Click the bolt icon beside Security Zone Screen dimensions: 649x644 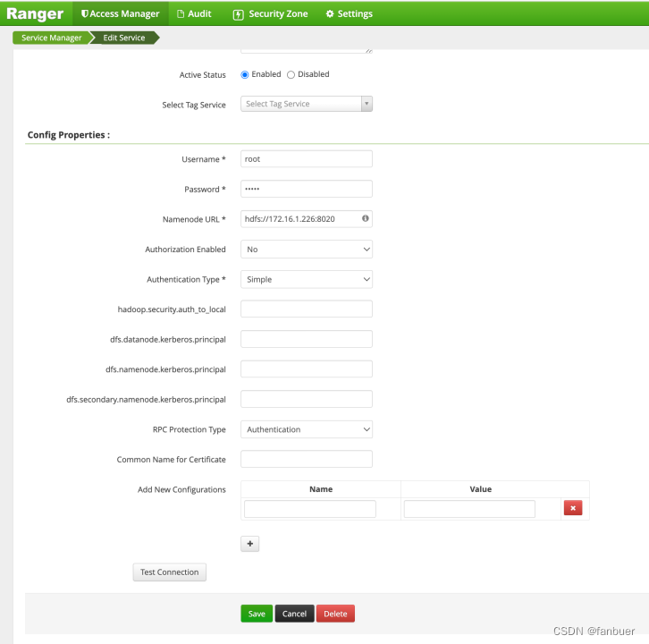(238, 15)
